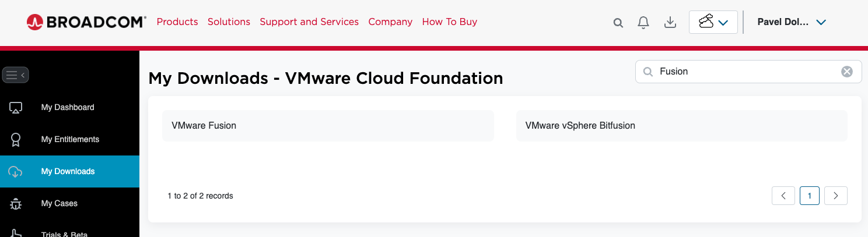Expand the cloud division selector dropdown
This screenshot has width=868, height=237.
click(713, 23)
